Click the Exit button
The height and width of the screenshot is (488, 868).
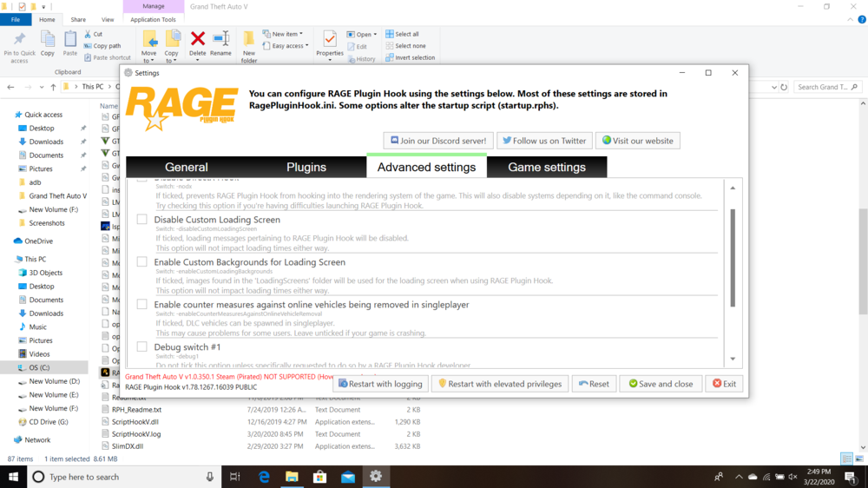click(724, 384)
